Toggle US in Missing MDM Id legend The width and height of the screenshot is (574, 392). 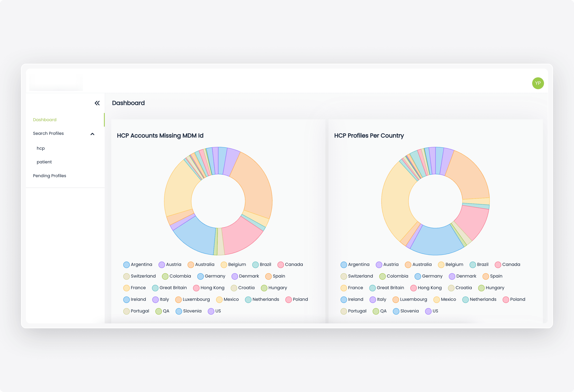pos(214,311)
